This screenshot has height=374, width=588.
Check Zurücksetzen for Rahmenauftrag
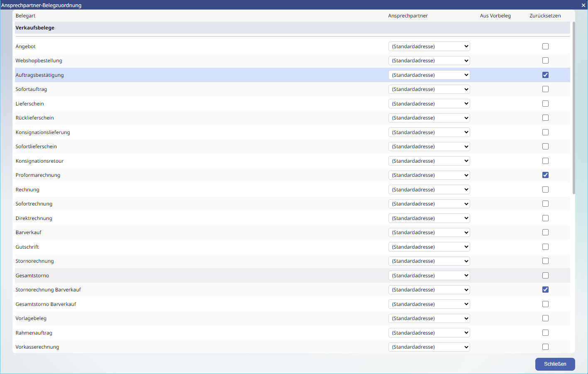545,333
